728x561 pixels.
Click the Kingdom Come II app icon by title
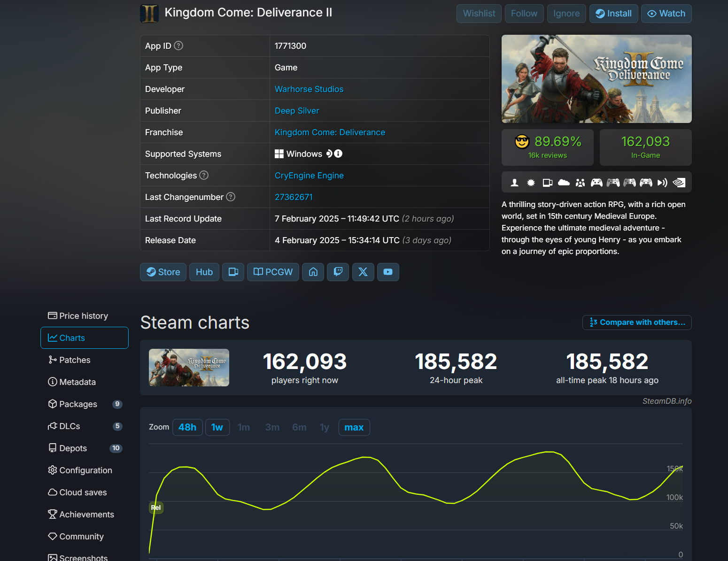(x=149, y=14)
